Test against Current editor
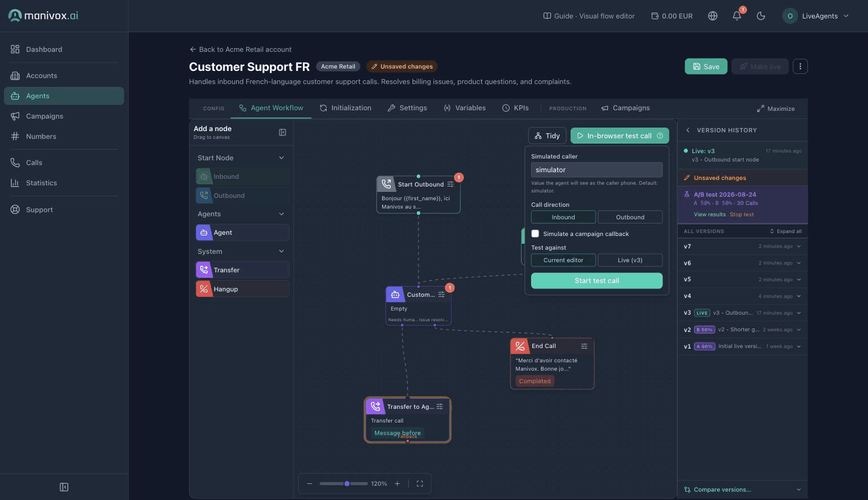Viewport: 868px width, 500px height. coord(563,260)
